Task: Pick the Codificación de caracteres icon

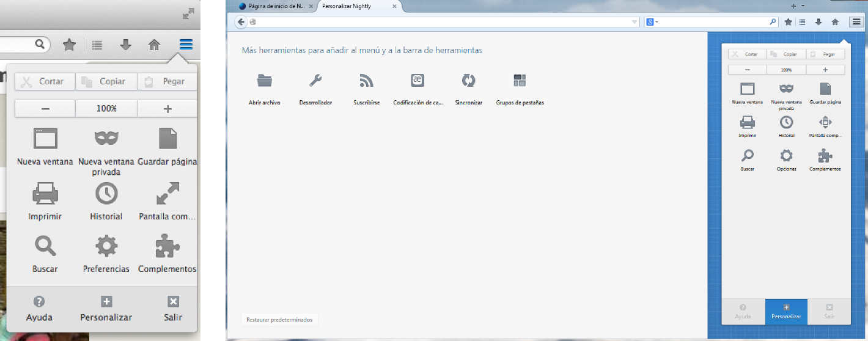Action: pos(417,81)
